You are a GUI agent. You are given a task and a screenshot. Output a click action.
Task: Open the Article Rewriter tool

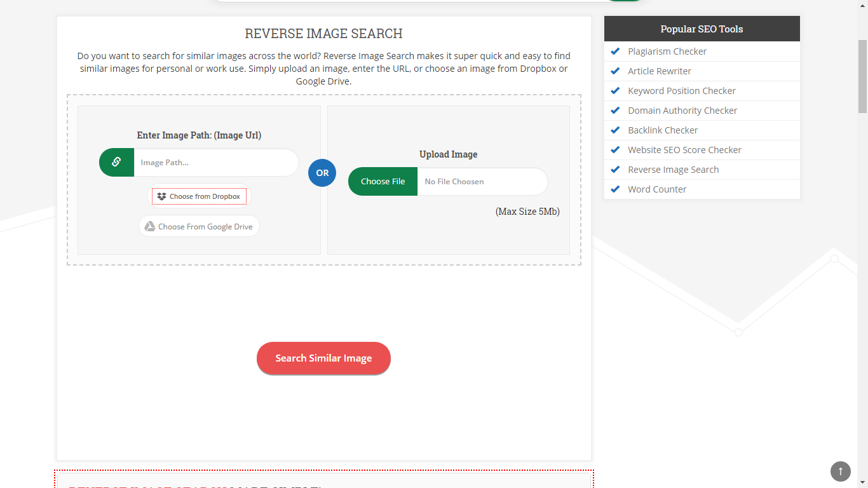point(660,71)
